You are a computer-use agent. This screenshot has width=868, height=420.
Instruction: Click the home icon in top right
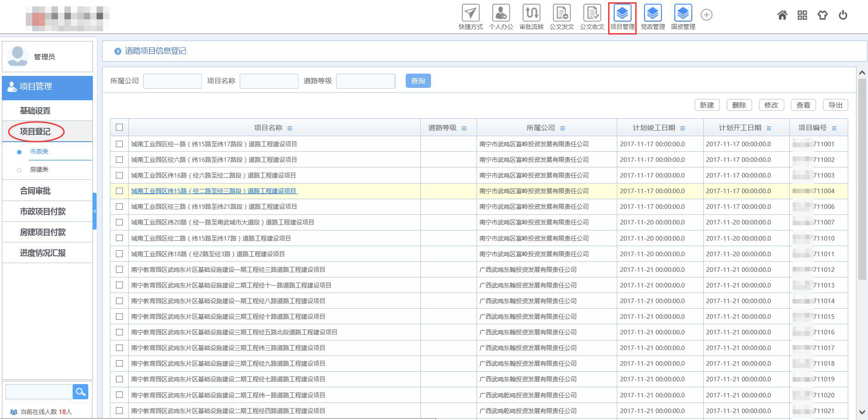click(x=782, y=15)
